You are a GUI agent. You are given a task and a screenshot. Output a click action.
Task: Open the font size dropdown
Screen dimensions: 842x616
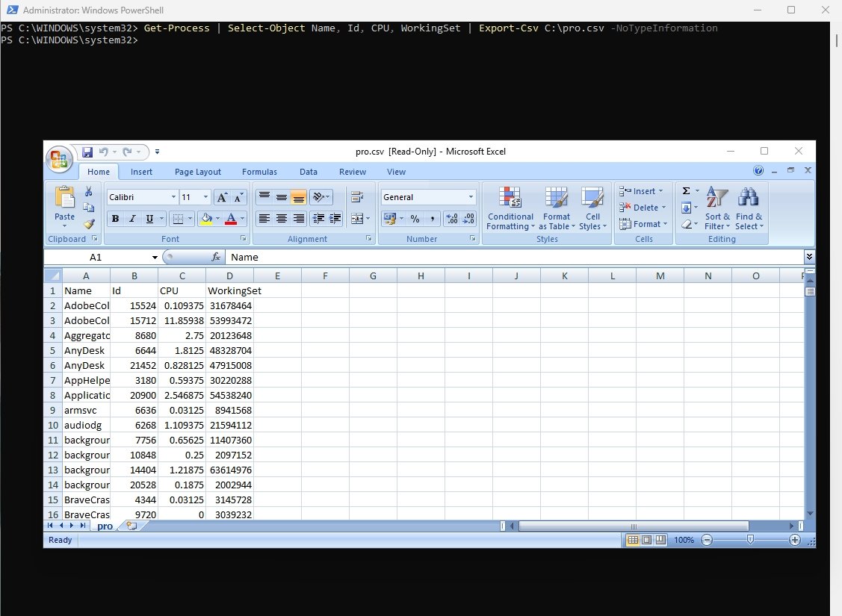coord(205,197)
